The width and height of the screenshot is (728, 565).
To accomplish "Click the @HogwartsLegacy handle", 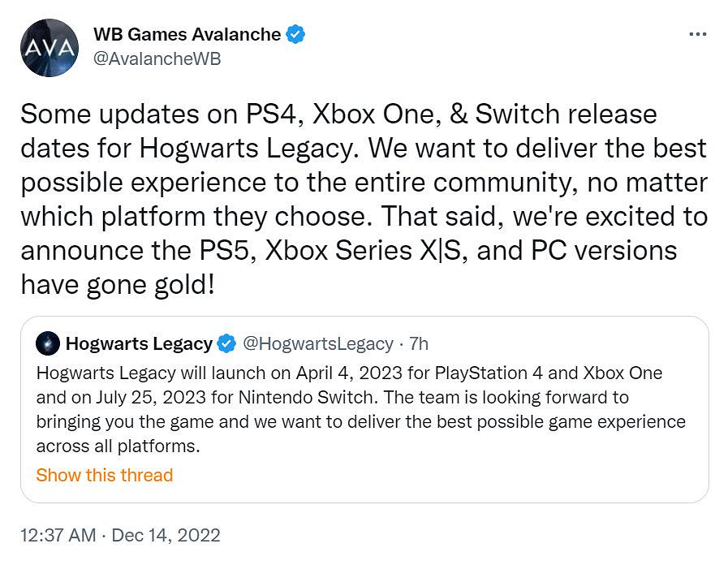I will [x=318, y=343].
